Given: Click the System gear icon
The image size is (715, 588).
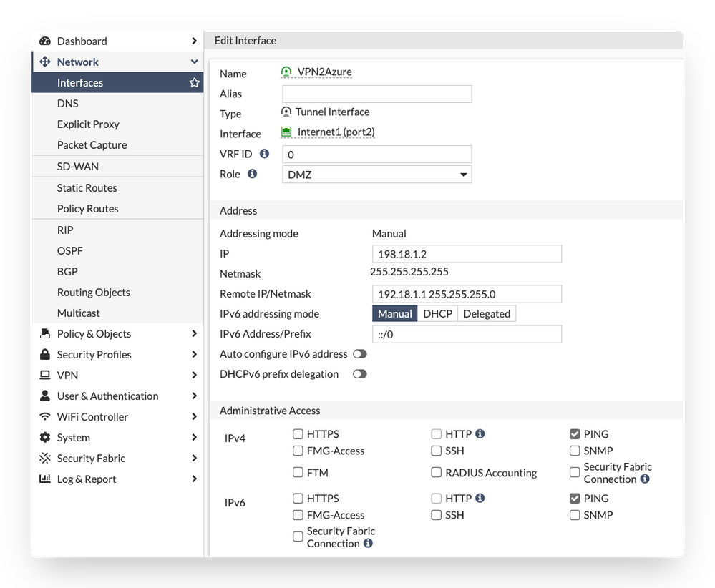Looking at the screenshot, I should pos(44,437).
